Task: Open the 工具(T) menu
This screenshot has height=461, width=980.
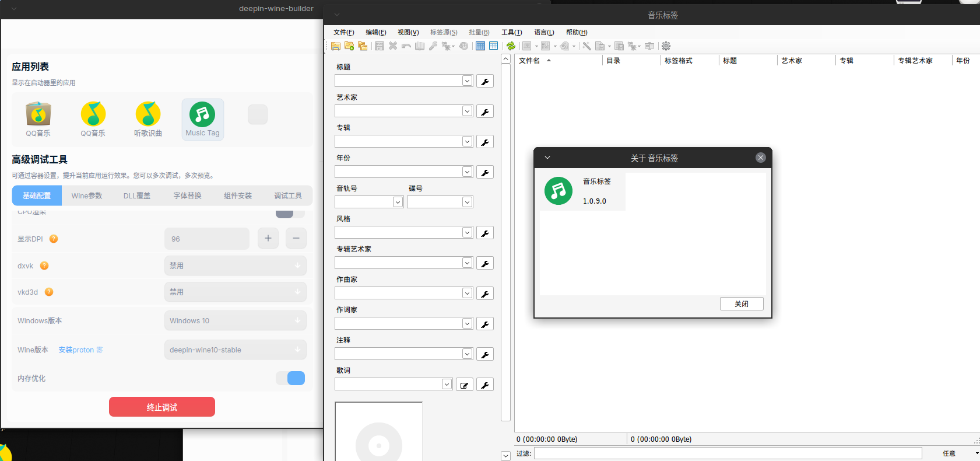Action: tap(512, 32)
